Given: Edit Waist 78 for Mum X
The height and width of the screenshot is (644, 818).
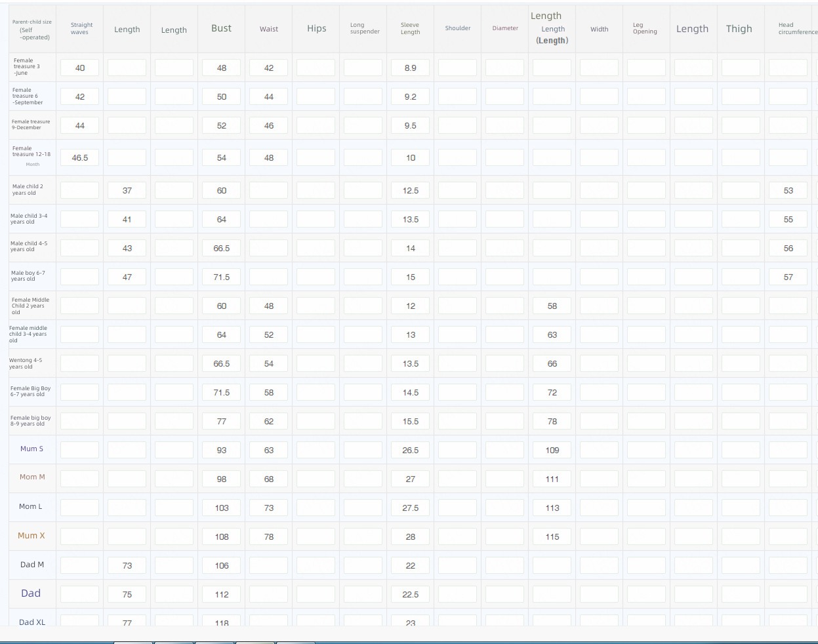Looking at the screenshot, I should tap(269, 536).
